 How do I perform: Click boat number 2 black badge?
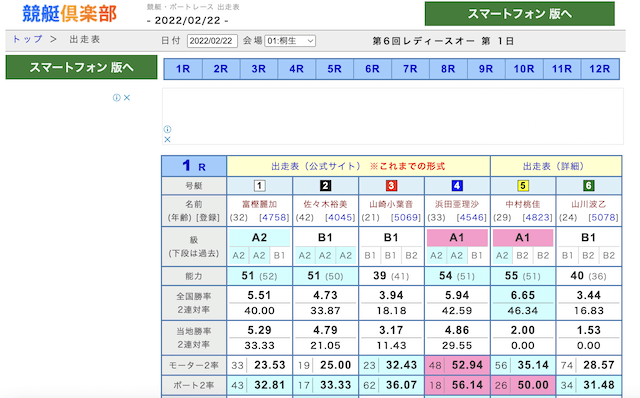[325, 186]
